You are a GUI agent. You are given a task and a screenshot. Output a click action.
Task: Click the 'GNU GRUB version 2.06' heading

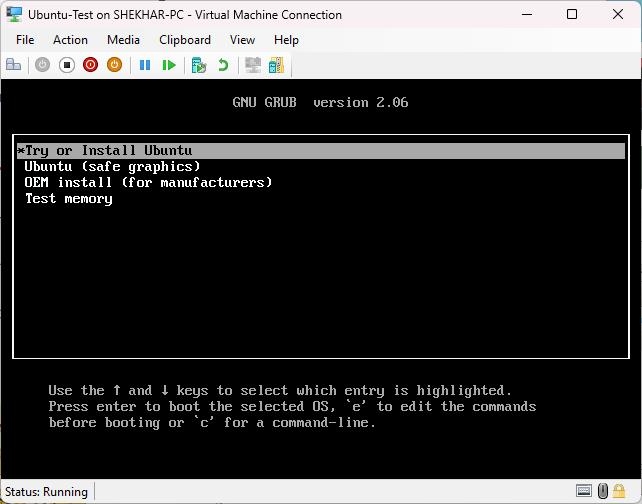click(320, 102)
